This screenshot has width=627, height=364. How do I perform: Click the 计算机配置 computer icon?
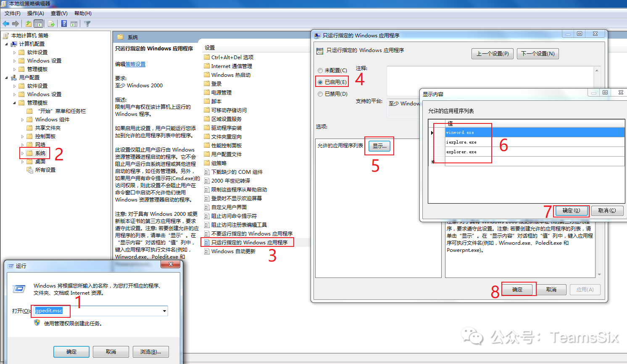14,44
